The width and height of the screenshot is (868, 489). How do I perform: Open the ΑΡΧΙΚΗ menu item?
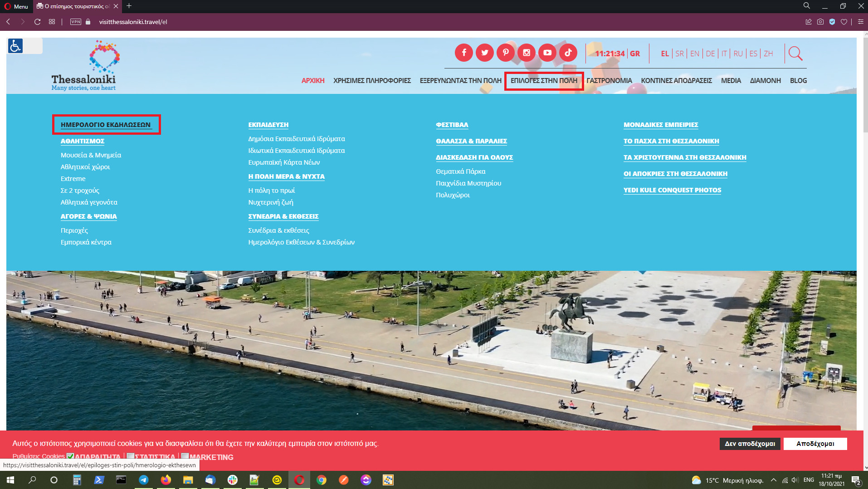[313, 80]
